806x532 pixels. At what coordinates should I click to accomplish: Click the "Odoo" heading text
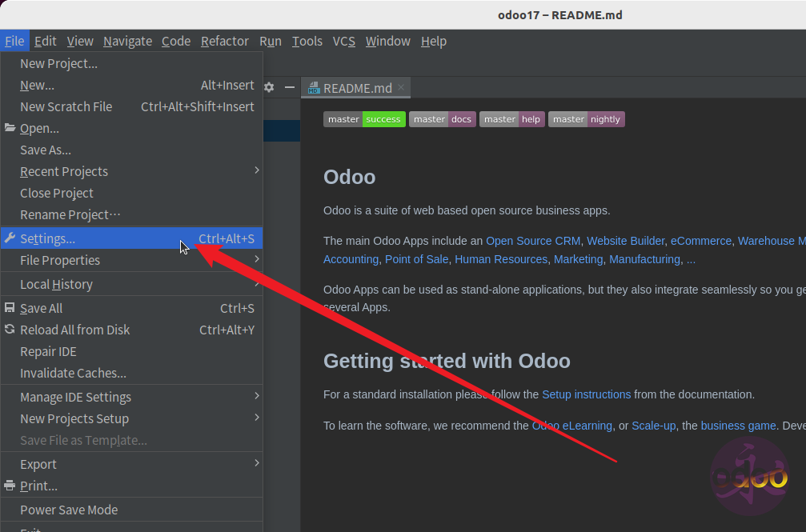tap(350, 177)
